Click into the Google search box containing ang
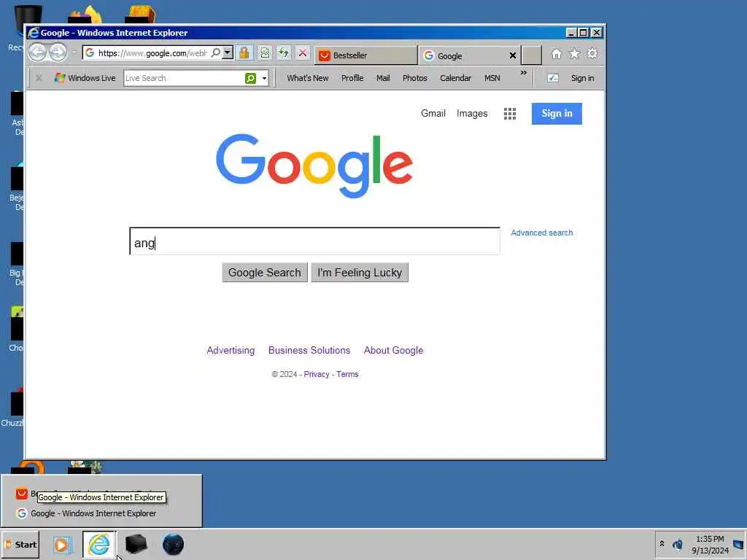The height and width of the screenshot is (560, 747). pos(315,241)
